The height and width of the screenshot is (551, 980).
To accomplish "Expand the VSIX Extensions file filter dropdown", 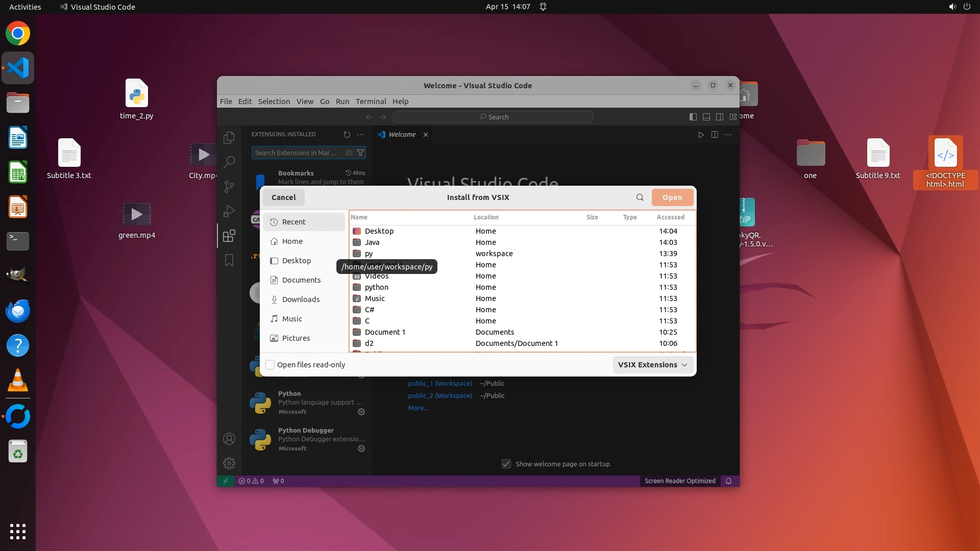I will 652,365.
